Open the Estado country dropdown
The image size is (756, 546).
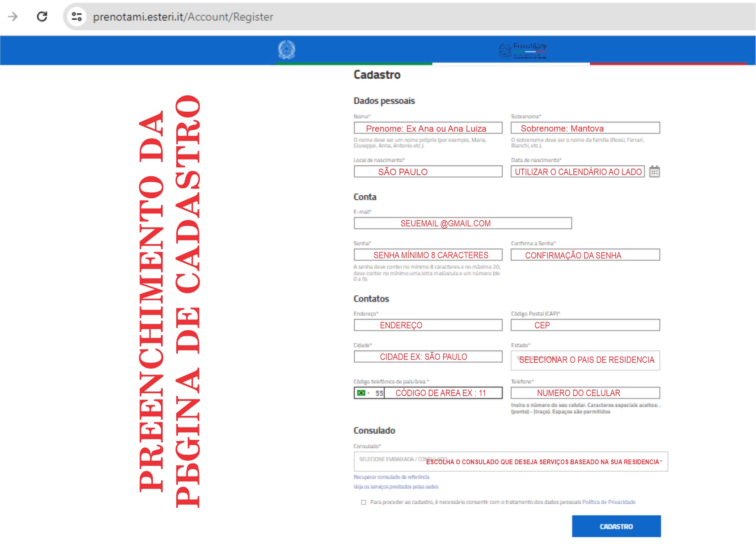pos(585,360)
